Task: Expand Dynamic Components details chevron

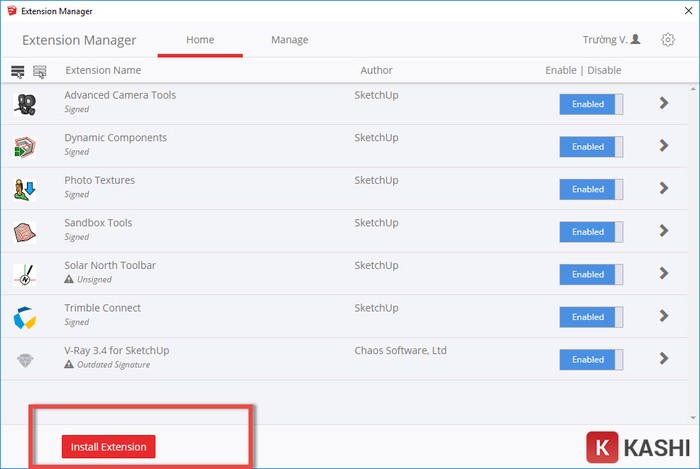Action: tap(664, 145)
